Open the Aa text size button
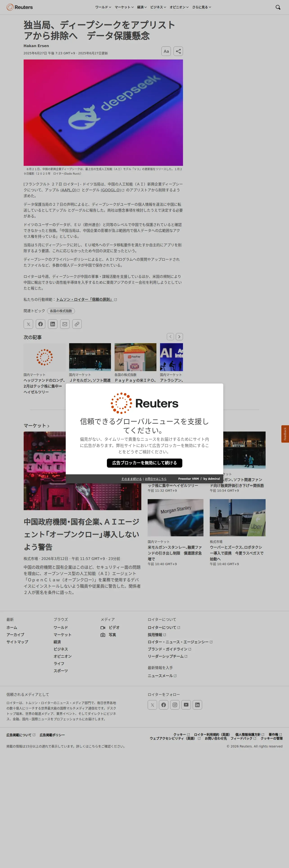 pos(166,51)
